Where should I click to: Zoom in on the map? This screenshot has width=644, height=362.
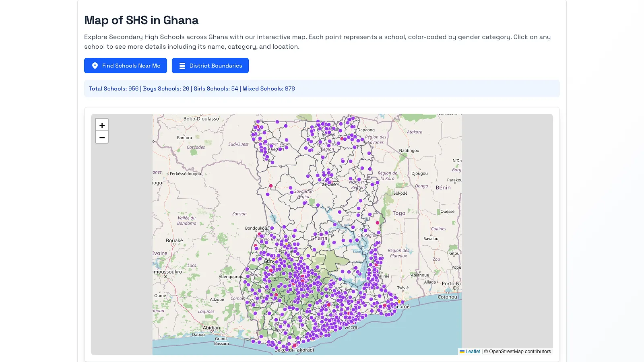coord(102,125)
